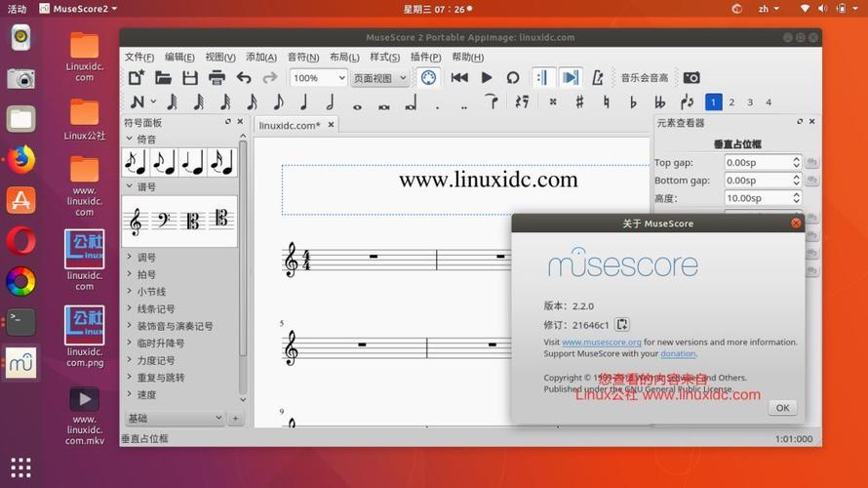Create a new score with the toolbar icon

point(136,77)
